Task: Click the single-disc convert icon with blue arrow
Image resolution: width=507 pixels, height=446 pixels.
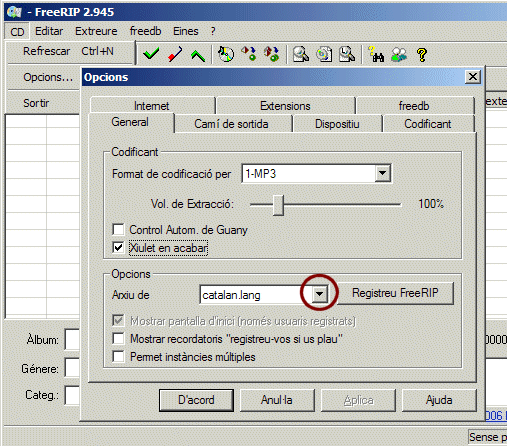Action: pyautogui.click(x=249, y=54)
